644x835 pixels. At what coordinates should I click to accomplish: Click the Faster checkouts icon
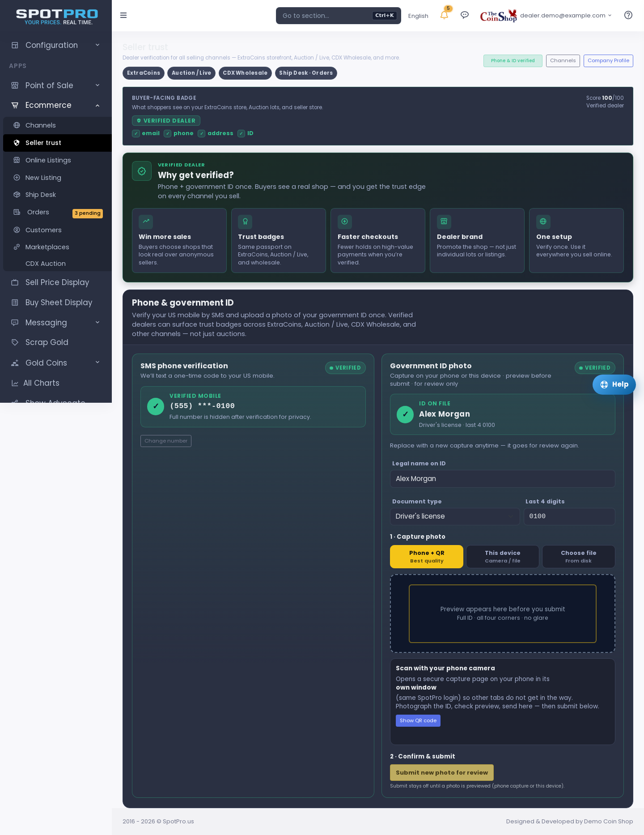click(x=345, y=222)
